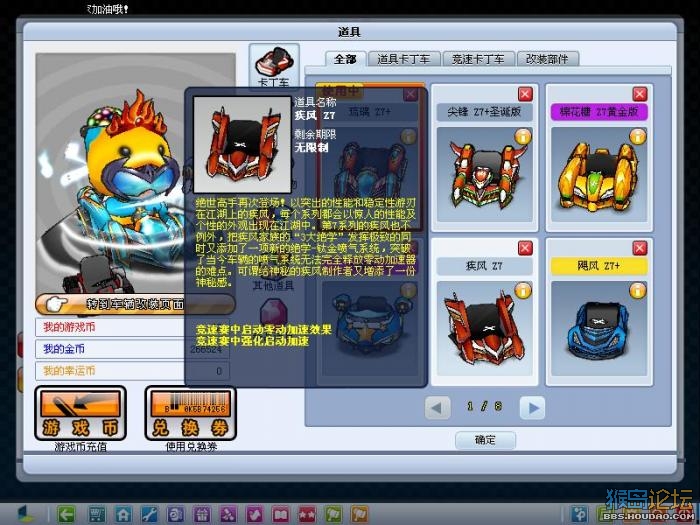The image size is (700, 525).
Task: Open the purple ribbon icon beside the gift
Action: [x=228, y=515]
